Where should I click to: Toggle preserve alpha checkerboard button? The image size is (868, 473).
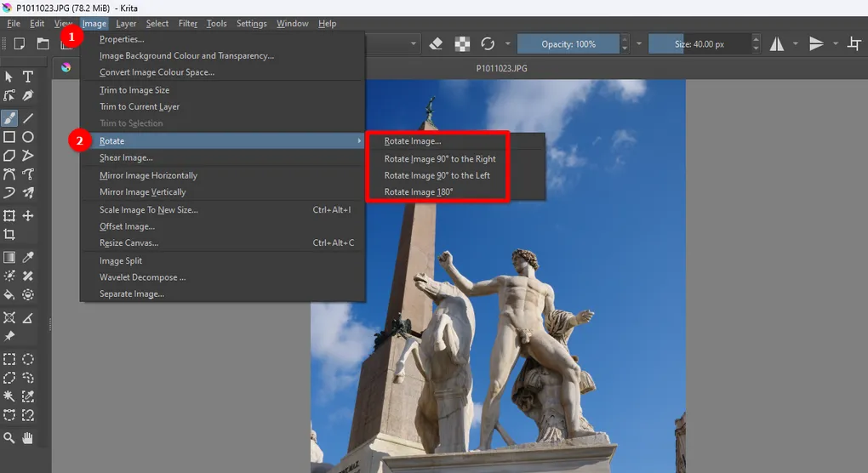461,44
